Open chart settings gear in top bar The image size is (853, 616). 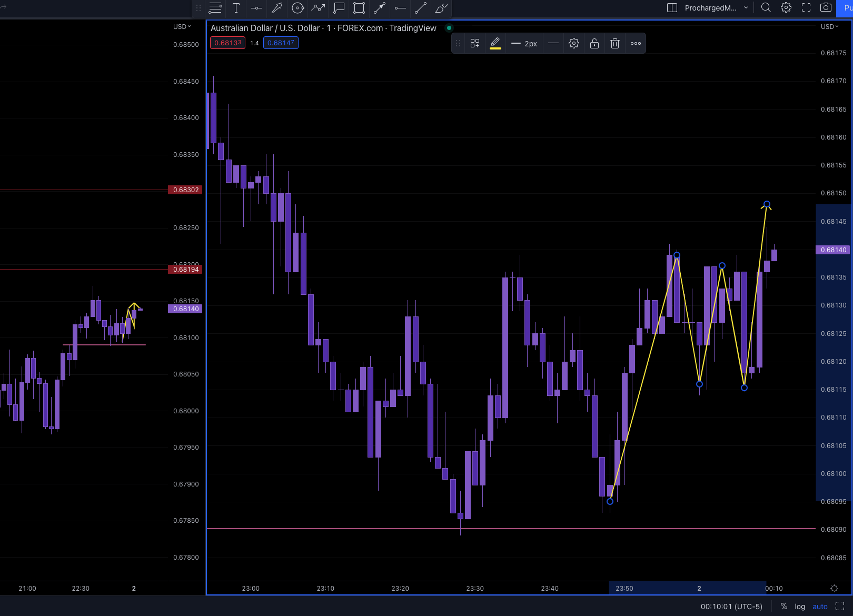(786, 7)
